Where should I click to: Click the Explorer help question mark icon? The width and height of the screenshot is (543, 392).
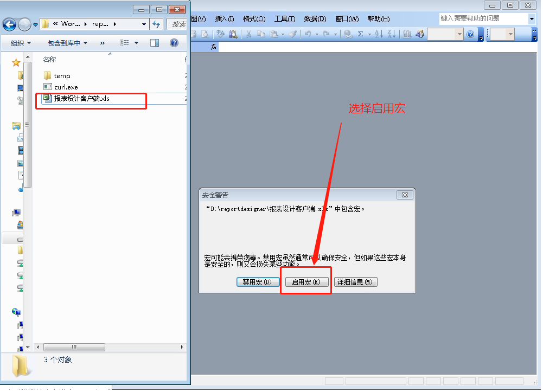point(174,43)
